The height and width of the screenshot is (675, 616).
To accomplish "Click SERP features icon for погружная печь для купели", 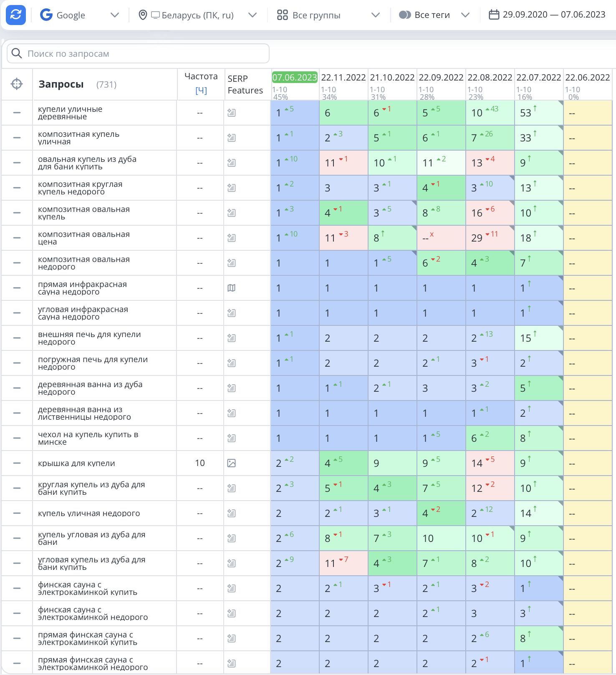I will [232, 363].
